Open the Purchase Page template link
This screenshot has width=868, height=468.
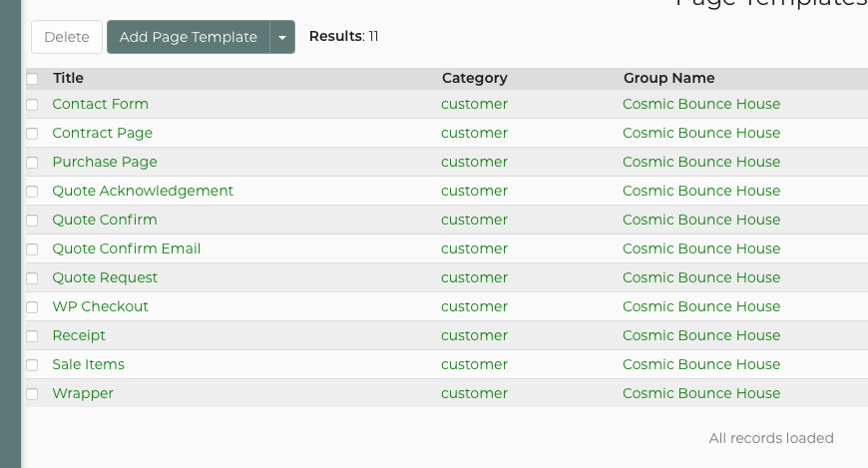click(105, 162)
